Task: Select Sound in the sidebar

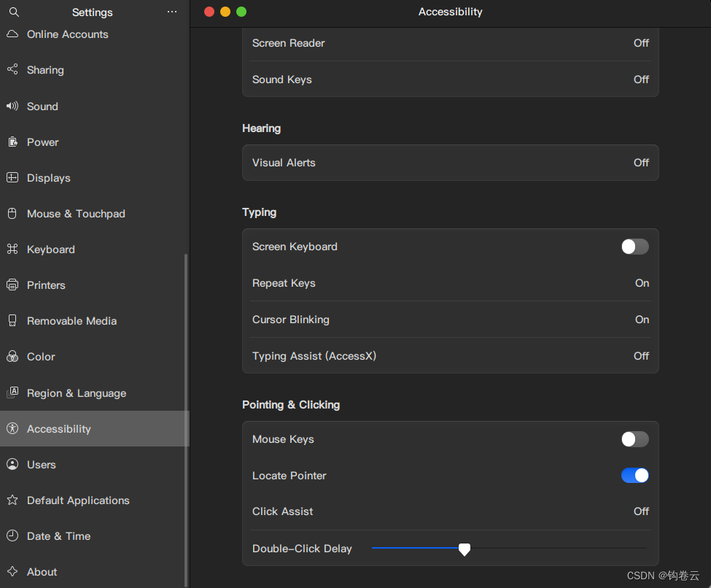Action: pos(95,107)
